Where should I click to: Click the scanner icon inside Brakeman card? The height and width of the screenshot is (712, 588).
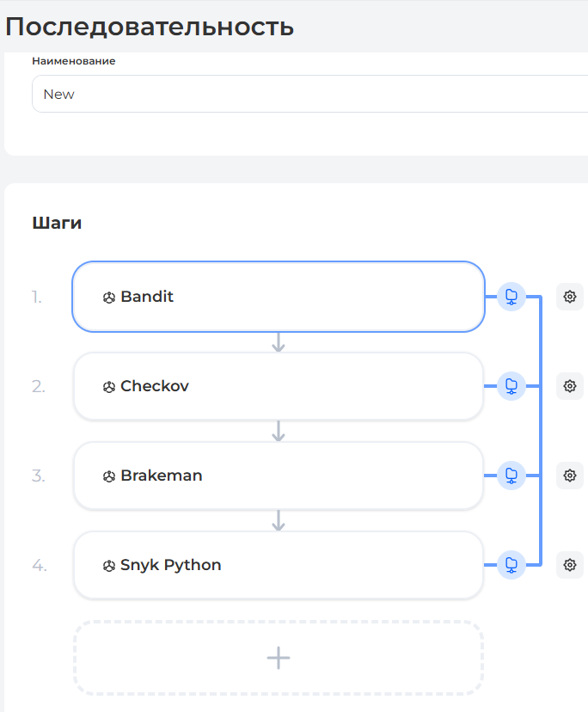pos(109,476)
